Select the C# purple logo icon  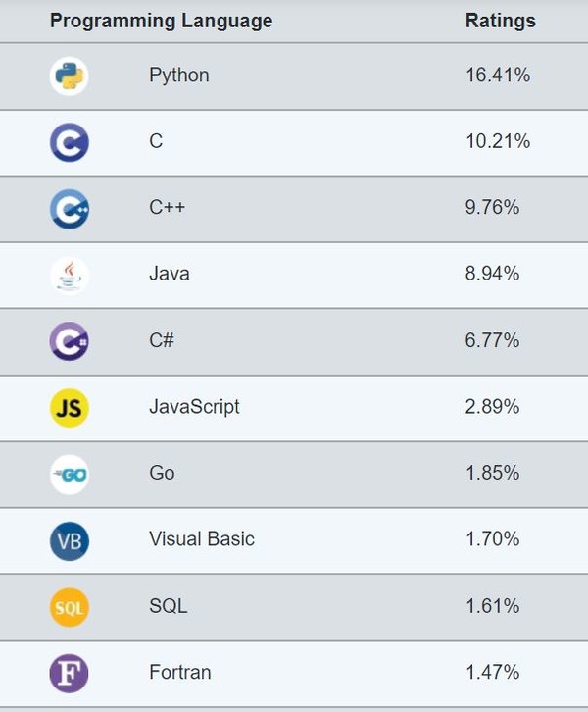point(70,340)
